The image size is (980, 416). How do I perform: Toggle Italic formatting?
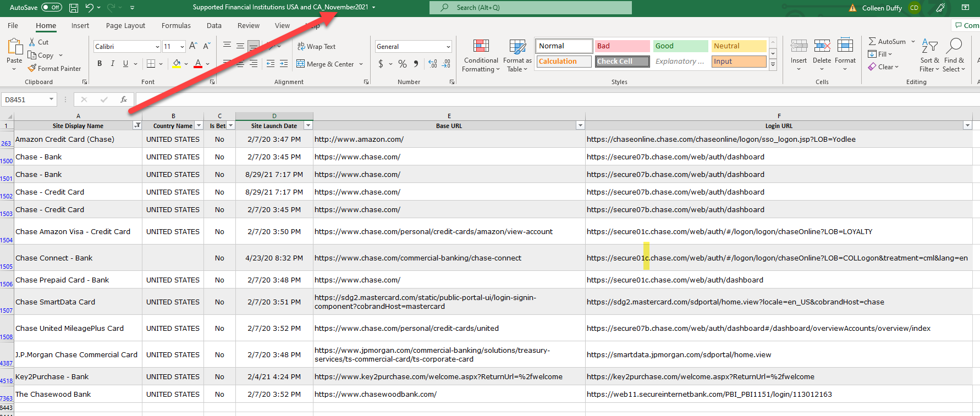[113, 64]
